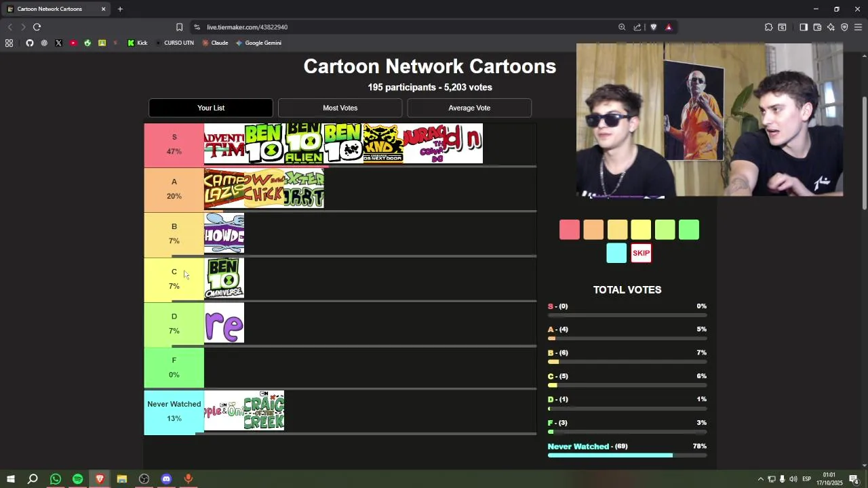
Task: Switch to the Most Votes tab
Action: (x=340, y=108)
